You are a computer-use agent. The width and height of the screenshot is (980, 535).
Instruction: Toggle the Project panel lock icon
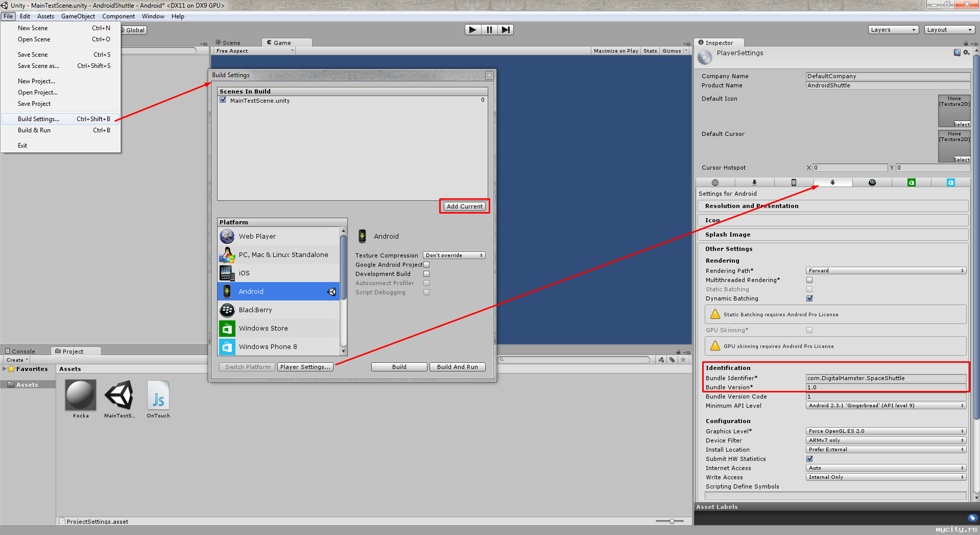pyautogui.click(x=678, y=352)
